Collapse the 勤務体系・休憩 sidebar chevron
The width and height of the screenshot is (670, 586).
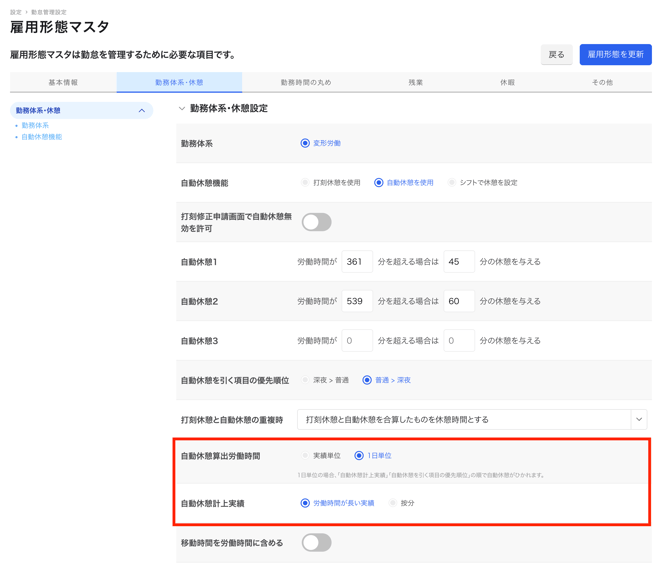click(x=142, y=111)
